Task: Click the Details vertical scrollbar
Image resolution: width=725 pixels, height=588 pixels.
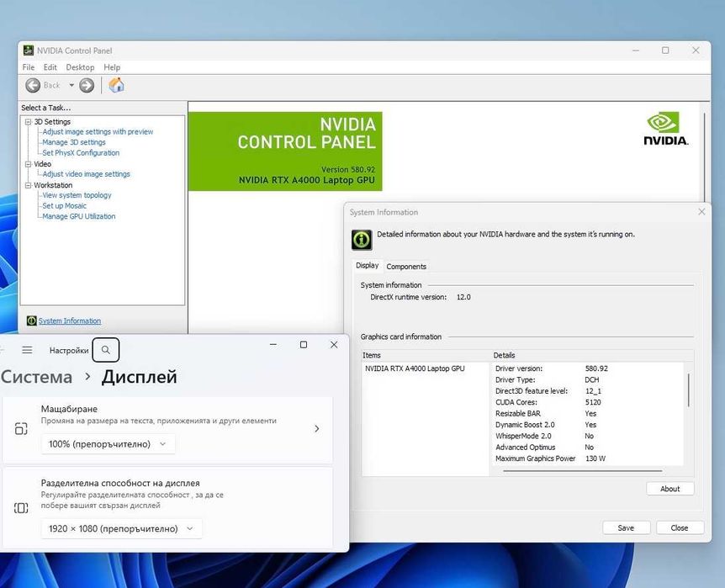Action: click(689, 390)
